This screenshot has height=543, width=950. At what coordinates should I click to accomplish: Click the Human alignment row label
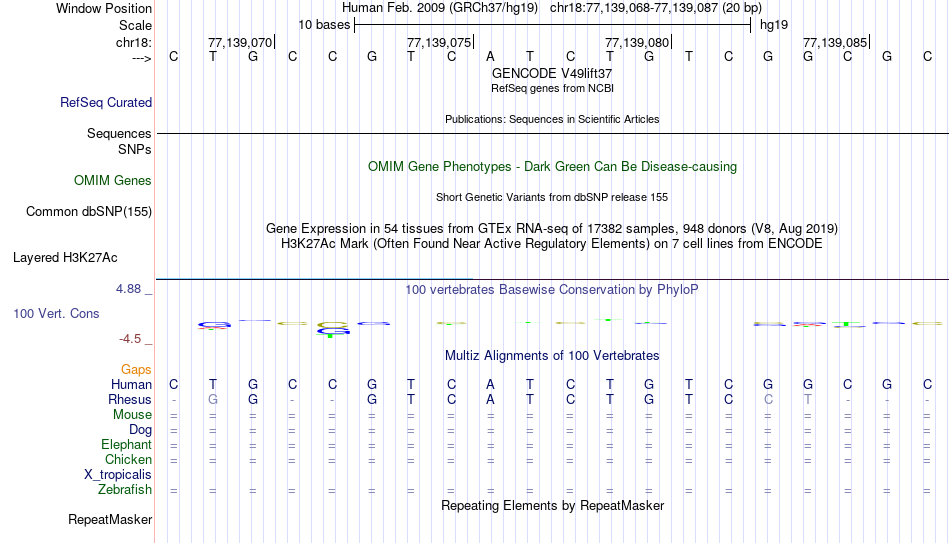pyautogui.click(x=131, y=385)
